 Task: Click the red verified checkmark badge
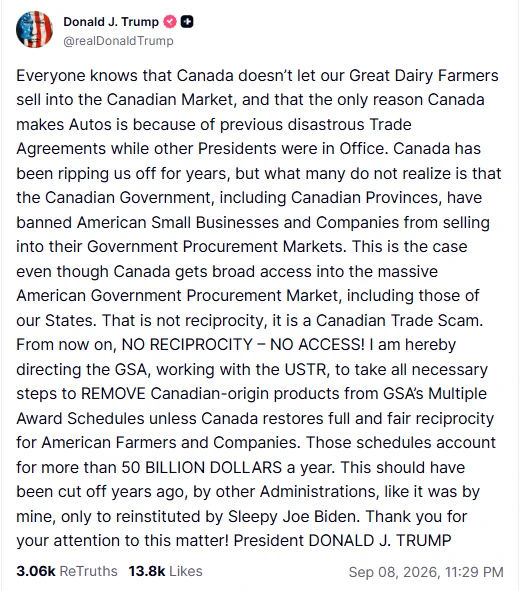(x=170, y=22)
